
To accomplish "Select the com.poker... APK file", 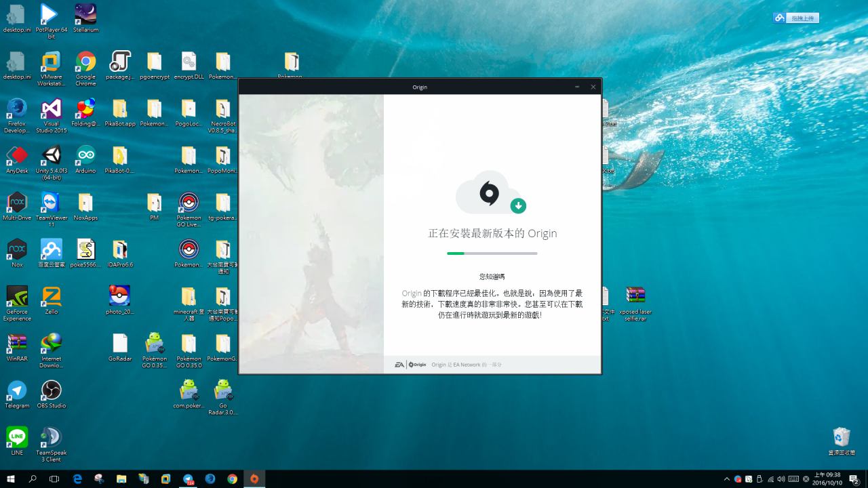I will pos(189,394).
